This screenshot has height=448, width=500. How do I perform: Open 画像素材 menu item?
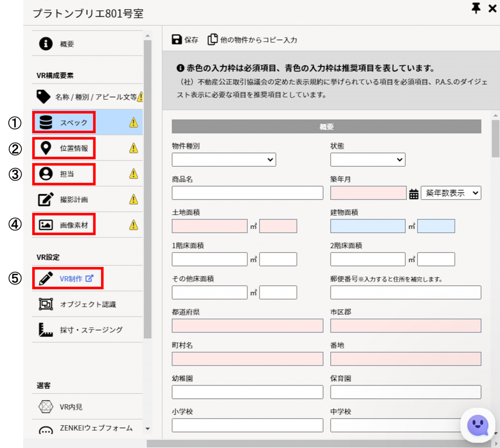click(87, 225)
